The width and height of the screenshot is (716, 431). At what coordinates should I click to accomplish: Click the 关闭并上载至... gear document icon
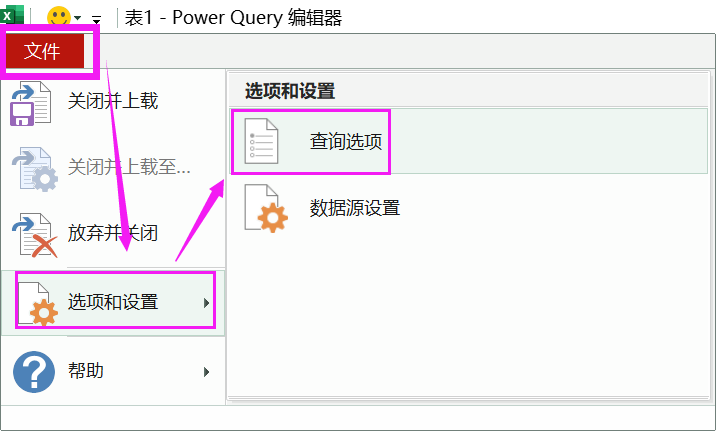click(x=35, y=169)
